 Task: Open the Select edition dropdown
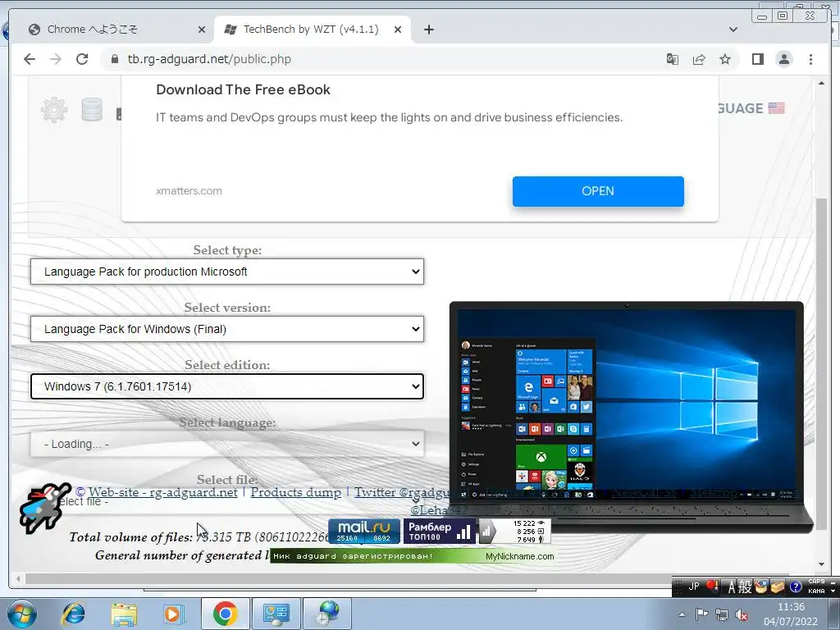click(x=227, y=386)
